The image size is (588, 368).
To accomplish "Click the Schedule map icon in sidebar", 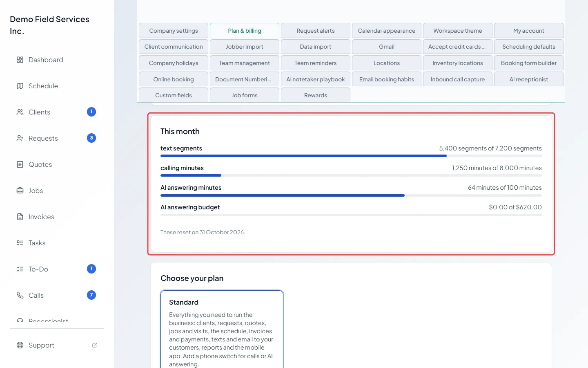I will pos(20,86).
